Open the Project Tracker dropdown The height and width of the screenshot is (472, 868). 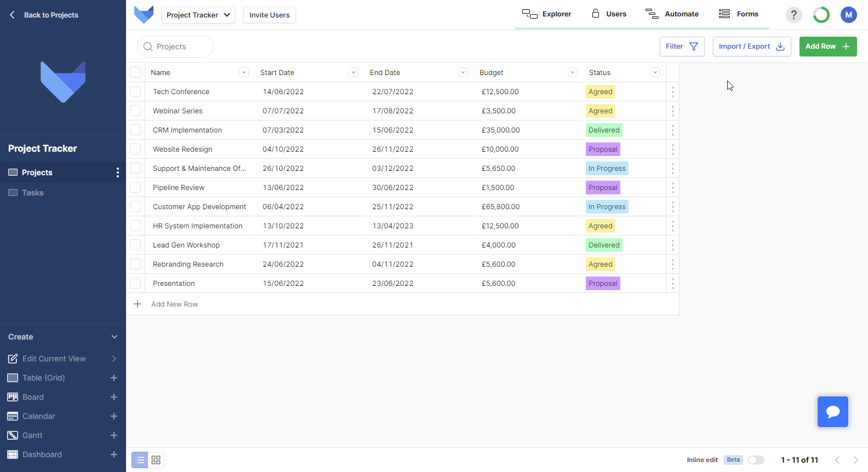tap(198, 15)
